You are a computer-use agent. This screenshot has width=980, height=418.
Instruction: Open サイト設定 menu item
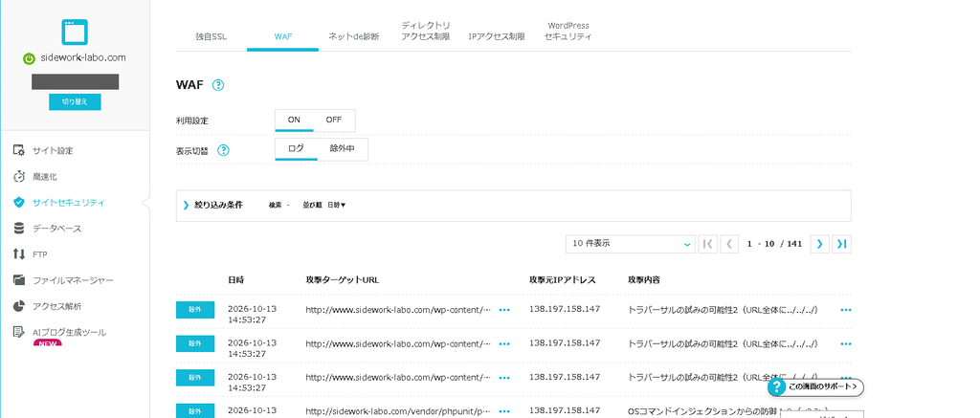[53, 150]
